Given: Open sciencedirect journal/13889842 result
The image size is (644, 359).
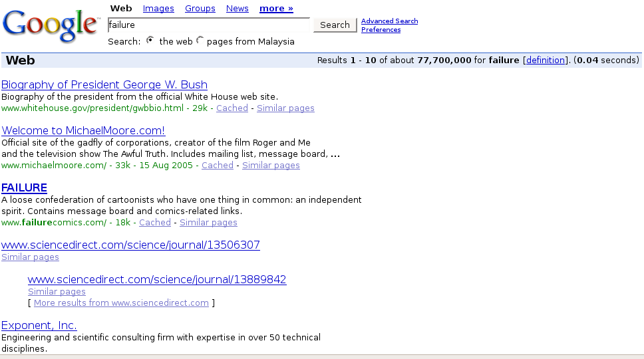Looking at the screenshot, I should (157, 279).
